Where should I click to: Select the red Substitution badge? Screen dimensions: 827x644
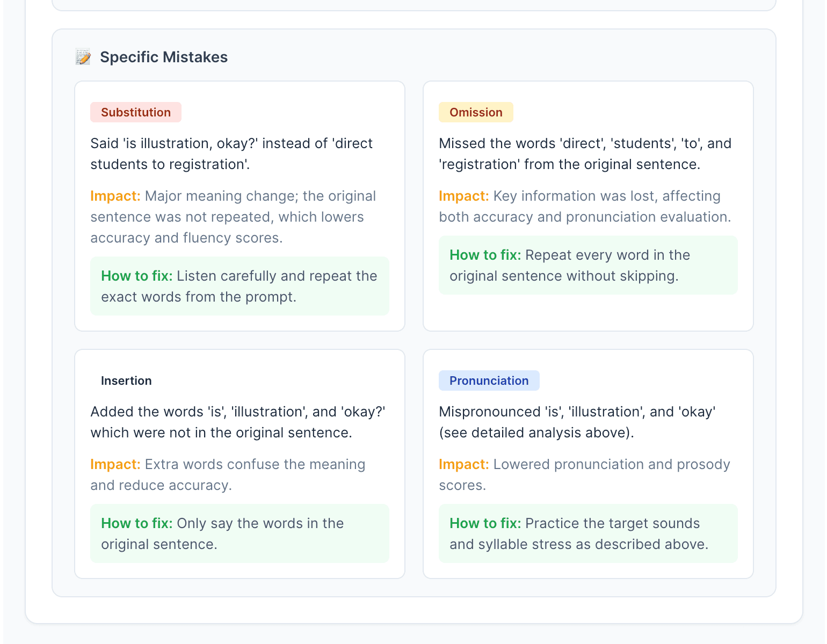pyautogui.click(x=136, y=112)
